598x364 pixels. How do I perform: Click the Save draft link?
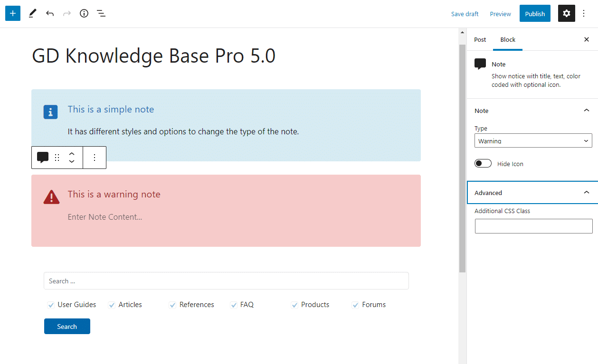tap(465, 14)
